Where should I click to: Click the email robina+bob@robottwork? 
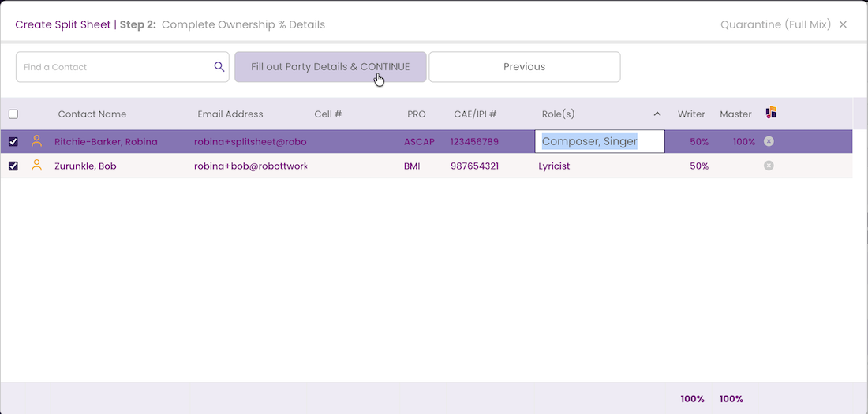click(250, 166)
